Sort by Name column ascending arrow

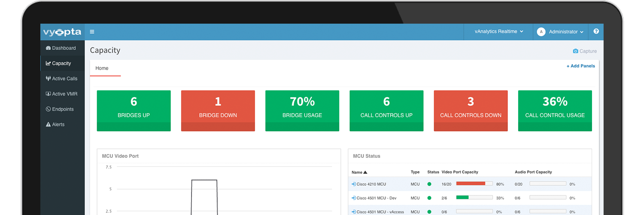pyautogui.click(x=365, y=172)
